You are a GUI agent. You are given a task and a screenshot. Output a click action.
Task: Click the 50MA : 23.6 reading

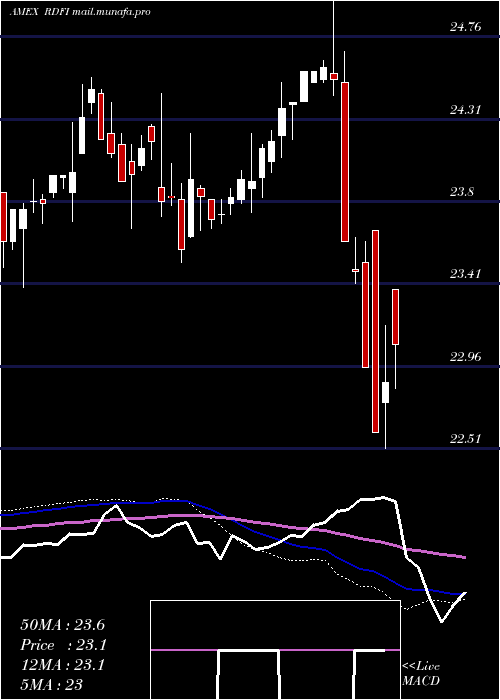click(x=62, y=625)
